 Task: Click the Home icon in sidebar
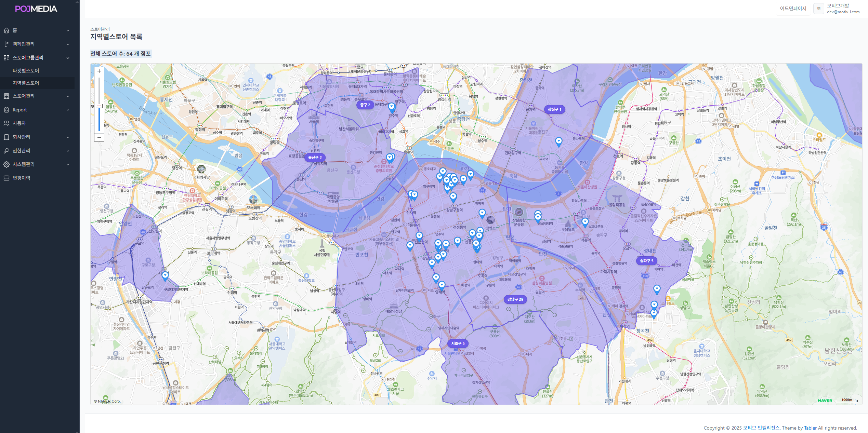point(6,30)
